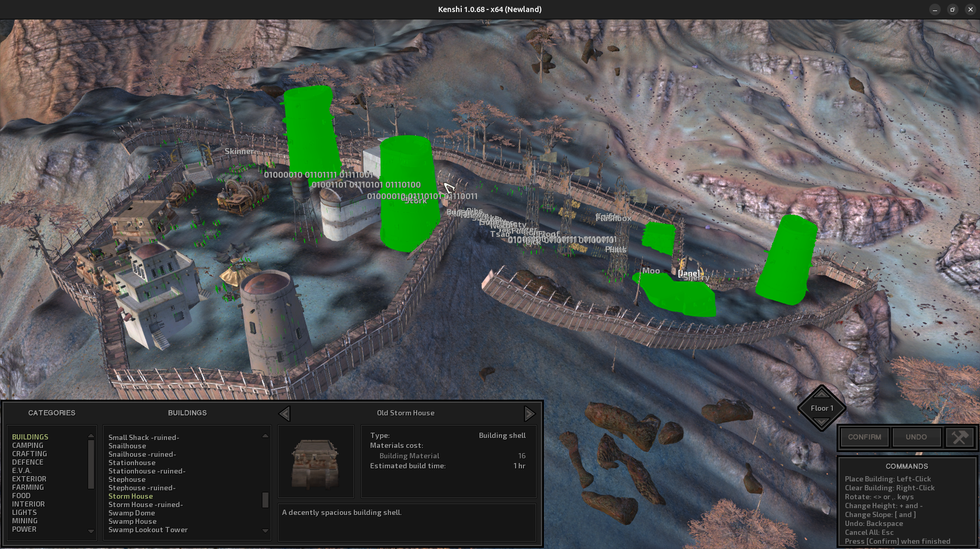Choose Small Shack -ruined- from buildings list

click(144, 437)
